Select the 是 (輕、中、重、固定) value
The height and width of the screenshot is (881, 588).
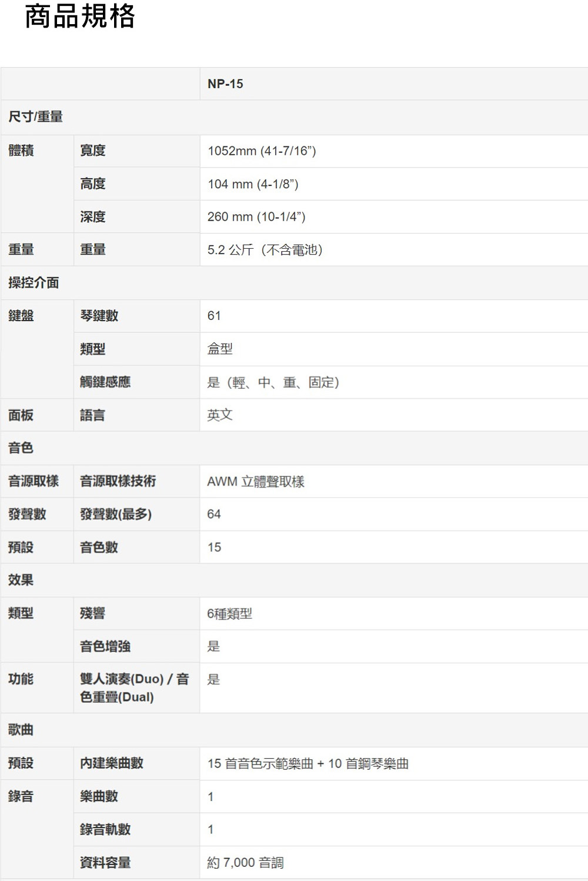coord(273,382)
